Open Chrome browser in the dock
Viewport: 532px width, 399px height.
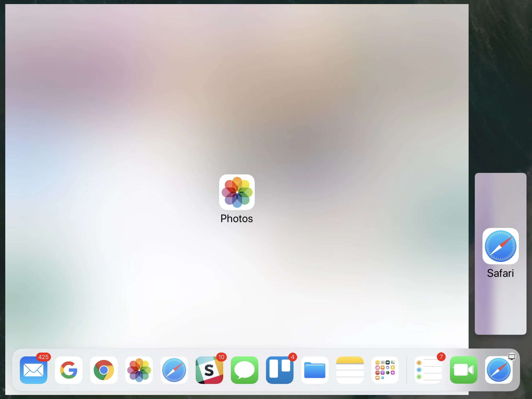(x=104, y=370)
